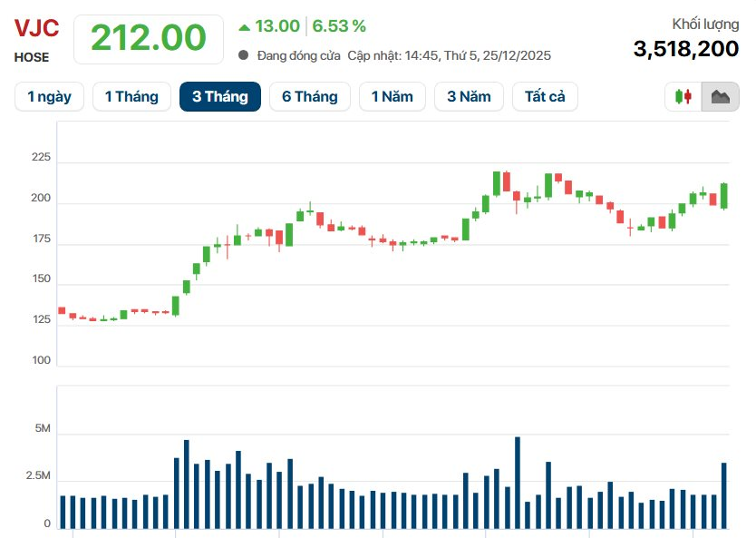Display "Tất cả" full price history
756x538 pixels.
tap(545, 96)
